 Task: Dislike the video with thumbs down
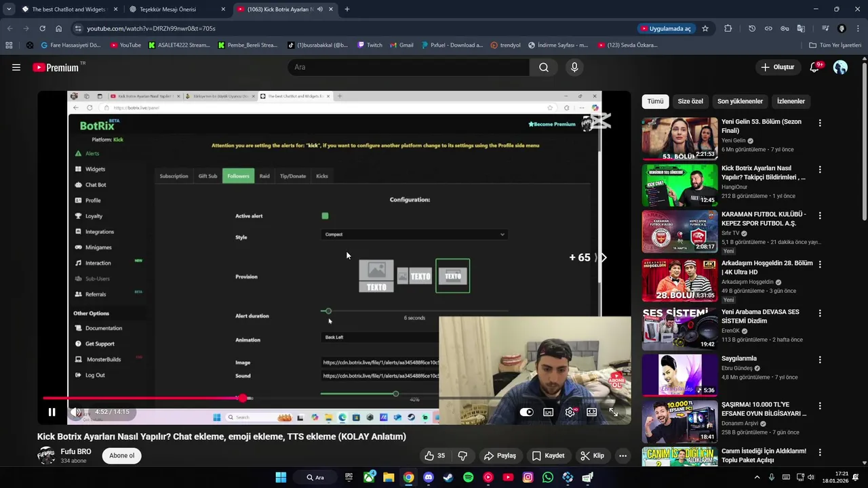[x=462, y=455]
